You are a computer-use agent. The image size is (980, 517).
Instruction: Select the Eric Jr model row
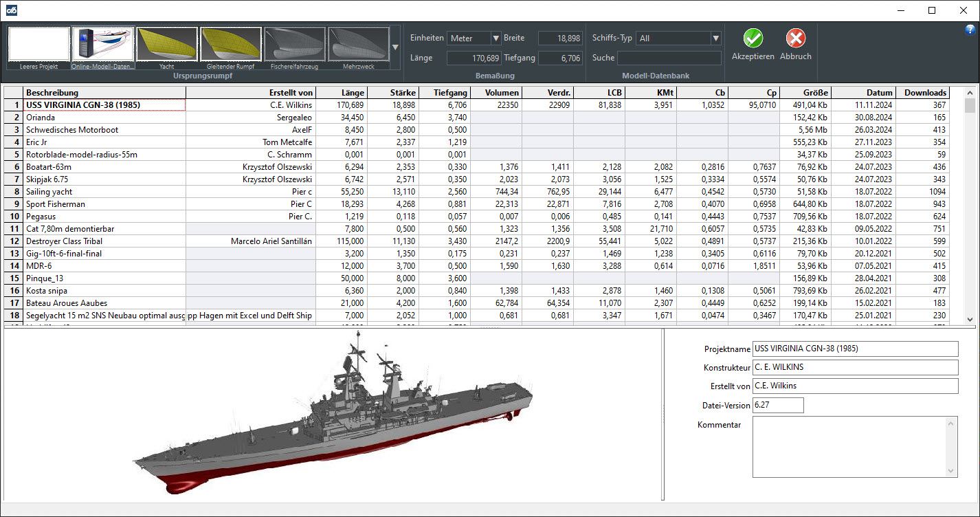point(476,142)
